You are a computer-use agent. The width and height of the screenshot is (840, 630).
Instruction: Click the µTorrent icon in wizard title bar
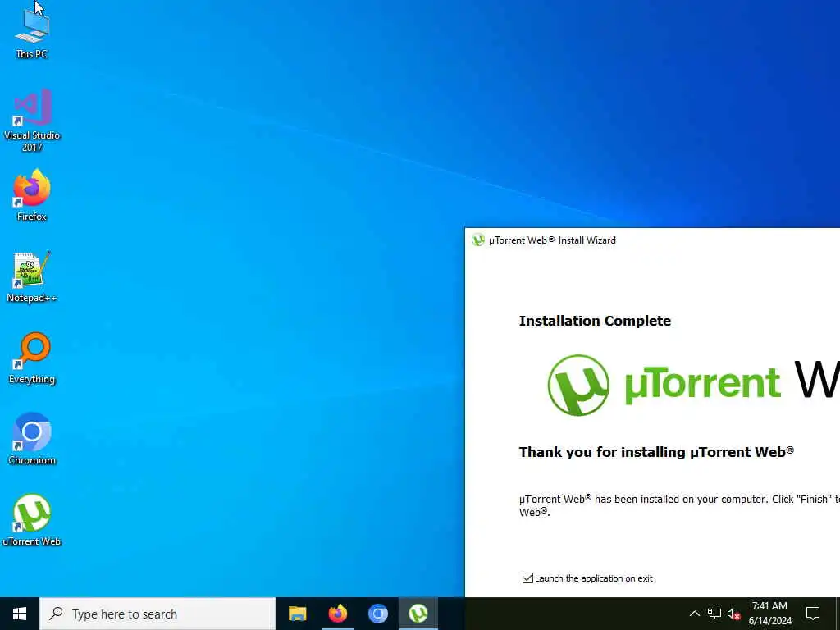(x=478, y=240)
